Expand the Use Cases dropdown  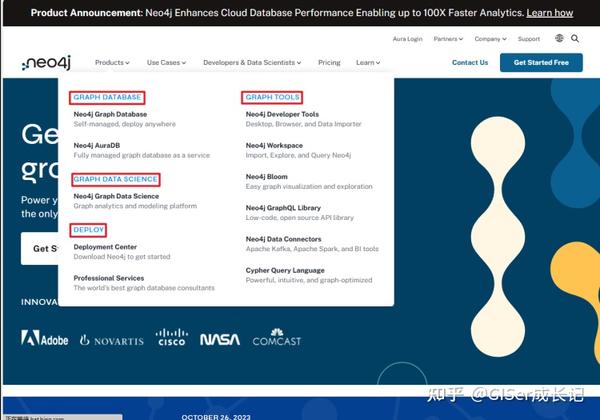[166, 63]
